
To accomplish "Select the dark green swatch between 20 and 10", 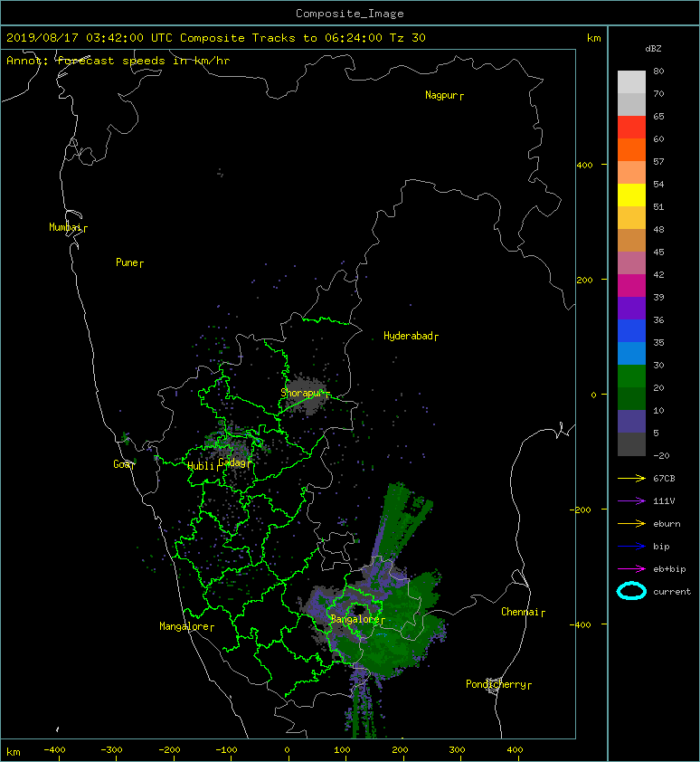I will [x=631, y=398].
